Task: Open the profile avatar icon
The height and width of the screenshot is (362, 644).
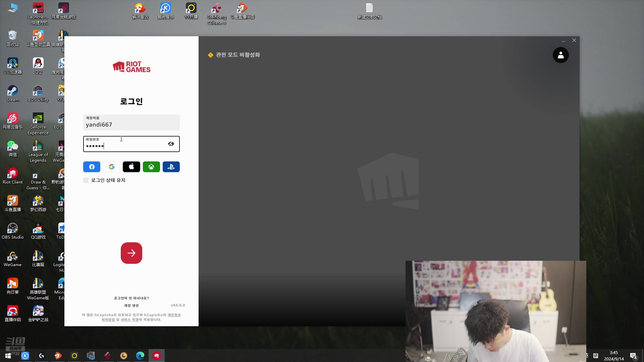Action: (560, 55)
